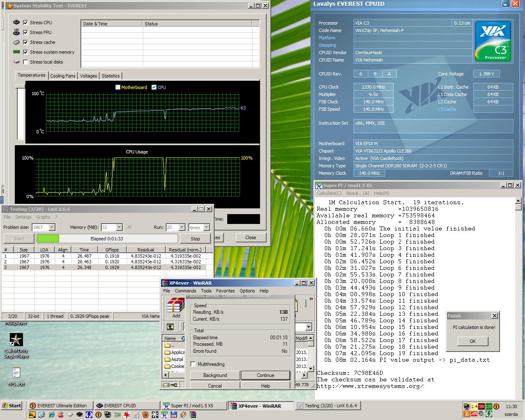Open Super PI Calculate(C) menu

coord(329,193)
